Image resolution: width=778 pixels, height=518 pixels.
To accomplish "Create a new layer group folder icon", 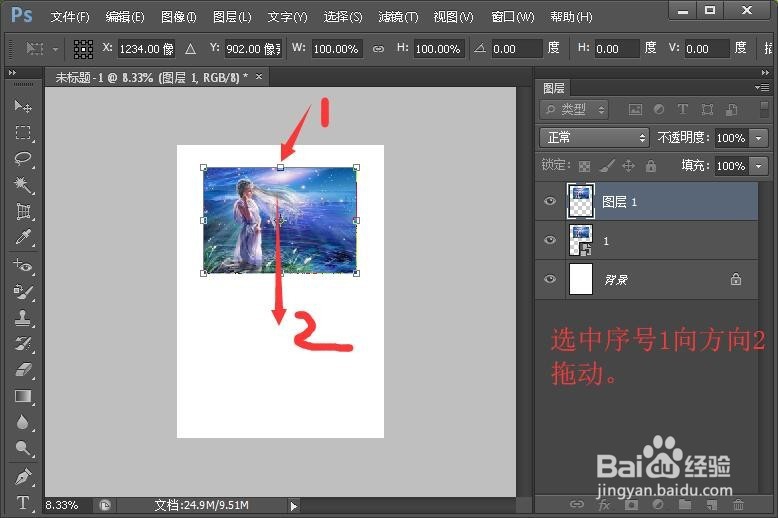I will coord(685,505).
